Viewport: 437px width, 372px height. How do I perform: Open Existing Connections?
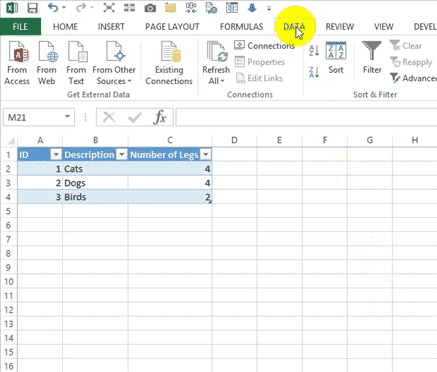pos(169,63)
